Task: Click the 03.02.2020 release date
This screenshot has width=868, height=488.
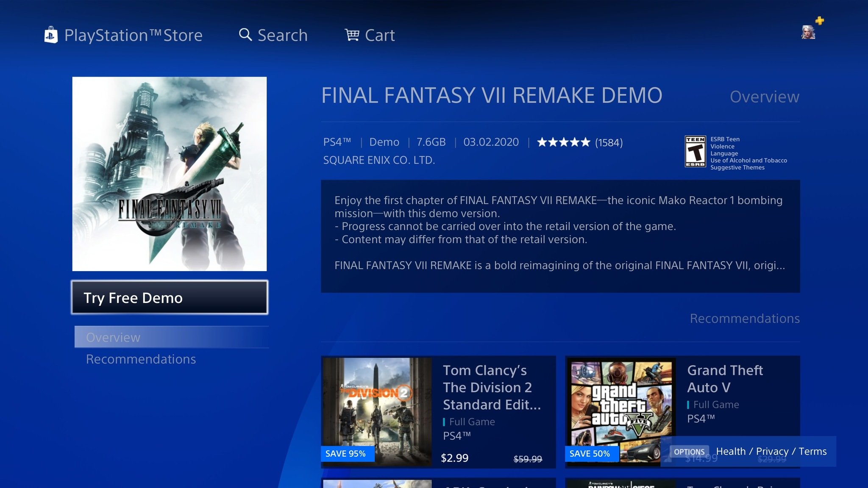Action: coord(491,142)
